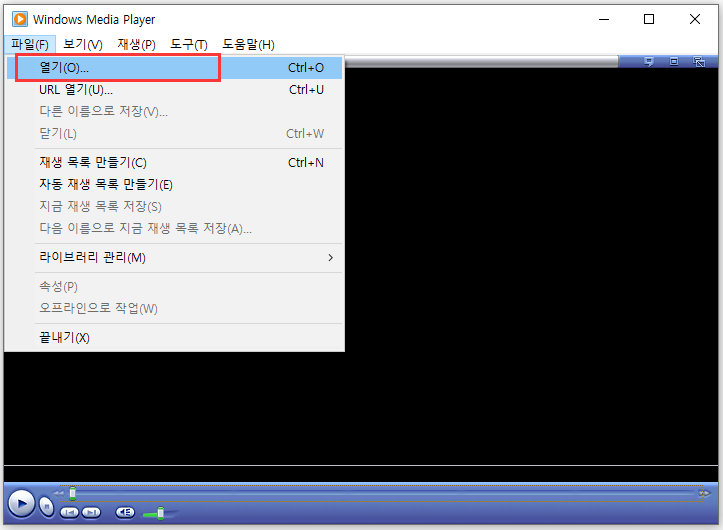Click the green volume slider
Screen dimensions: 723x530
click(160, 513)
